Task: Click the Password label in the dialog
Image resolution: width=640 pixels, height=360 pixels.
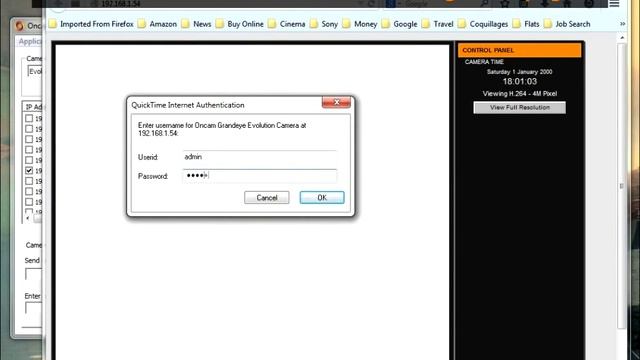Action: [153, 176]
